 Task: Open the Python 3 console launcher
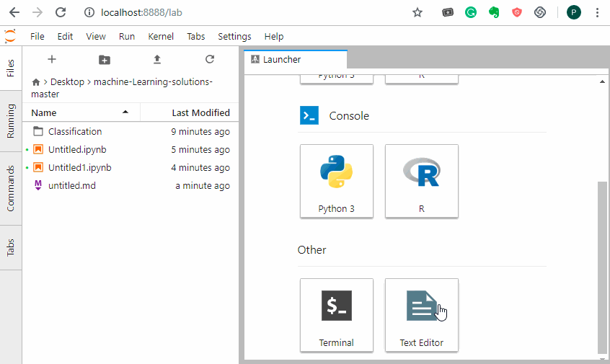click(337, 181)
